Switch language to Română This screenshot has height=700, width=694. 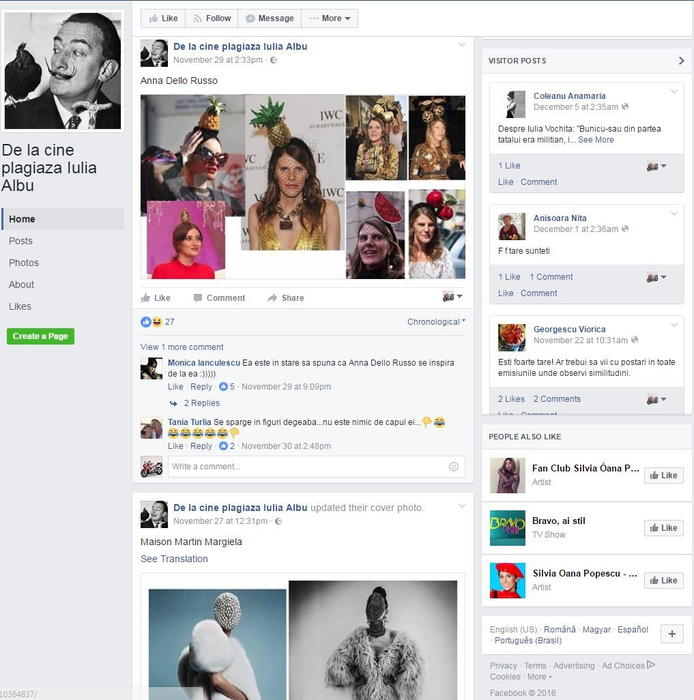click(559, 629)
